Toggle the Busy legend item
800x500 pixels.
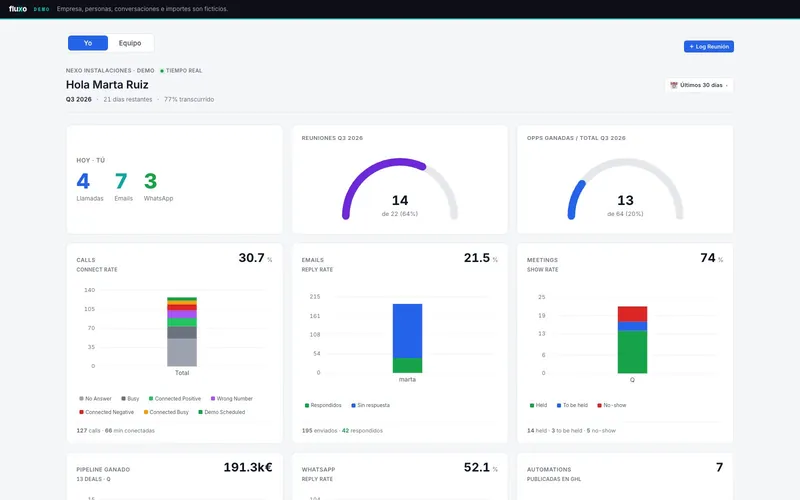[130, 398]
